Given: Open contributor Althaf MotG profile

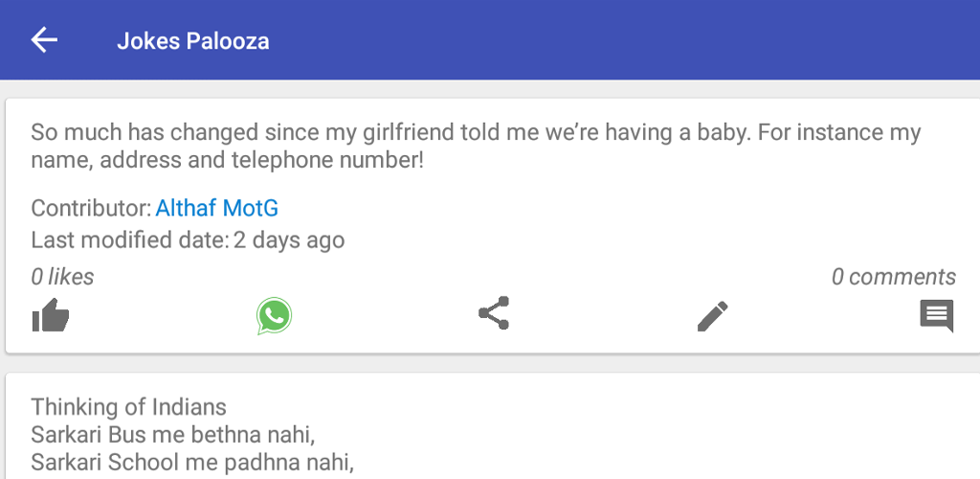Looking at the screenshot, I should [217, 208].
